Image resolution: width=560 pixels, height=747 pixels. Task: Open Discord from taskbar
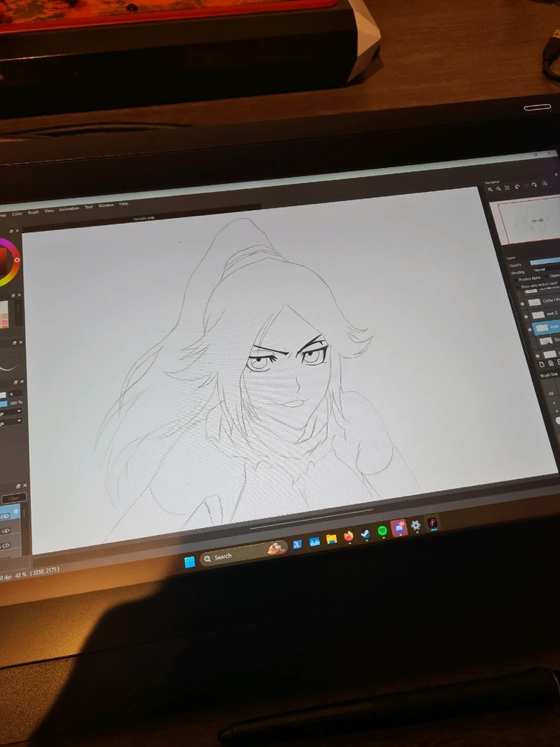399,528
